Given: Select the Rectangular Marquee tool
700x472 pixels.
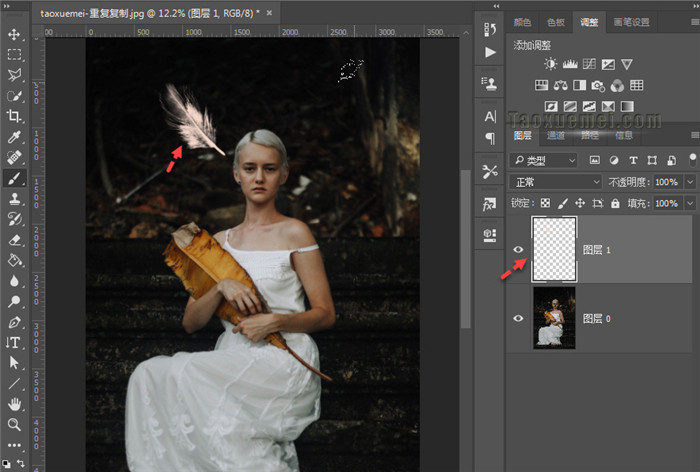Looking at the screenshot, I should tap(14, 54).
